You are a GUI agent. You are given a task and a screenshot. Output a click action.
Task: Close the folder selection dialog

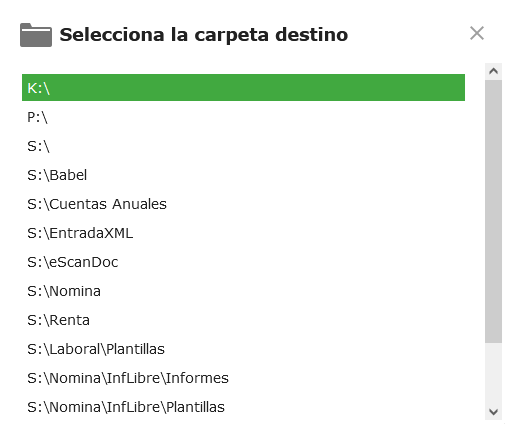[477, 33]
